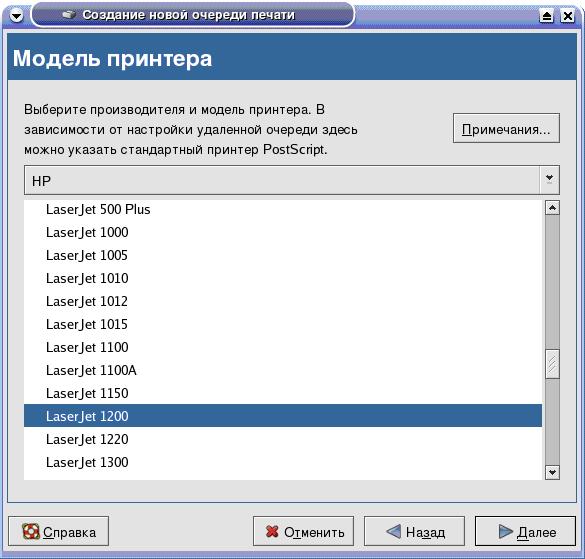585x559 pixels.
Task: Pick LaserJet 1100A in the model list
Action: 283,371
